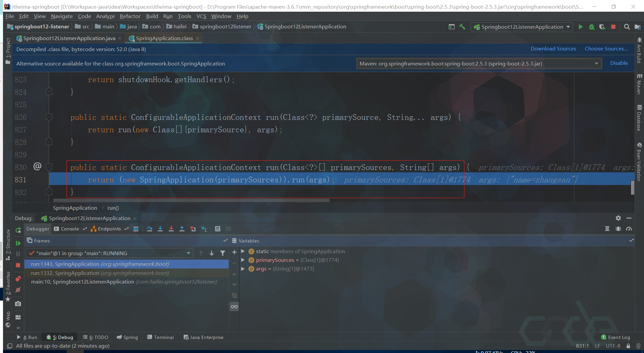
Task: Open the VCS menu
Action: 201,16
